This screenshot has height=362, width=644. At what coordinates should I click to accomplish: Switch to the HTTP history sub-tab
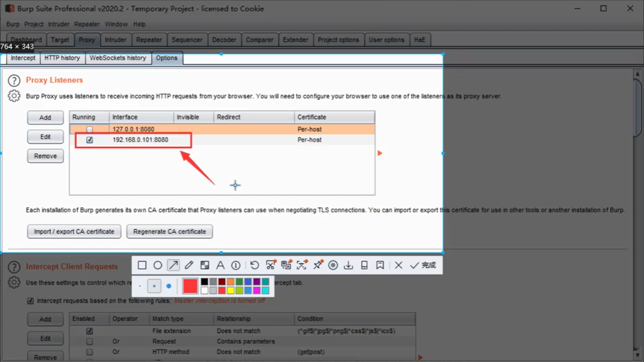point(62,58)
